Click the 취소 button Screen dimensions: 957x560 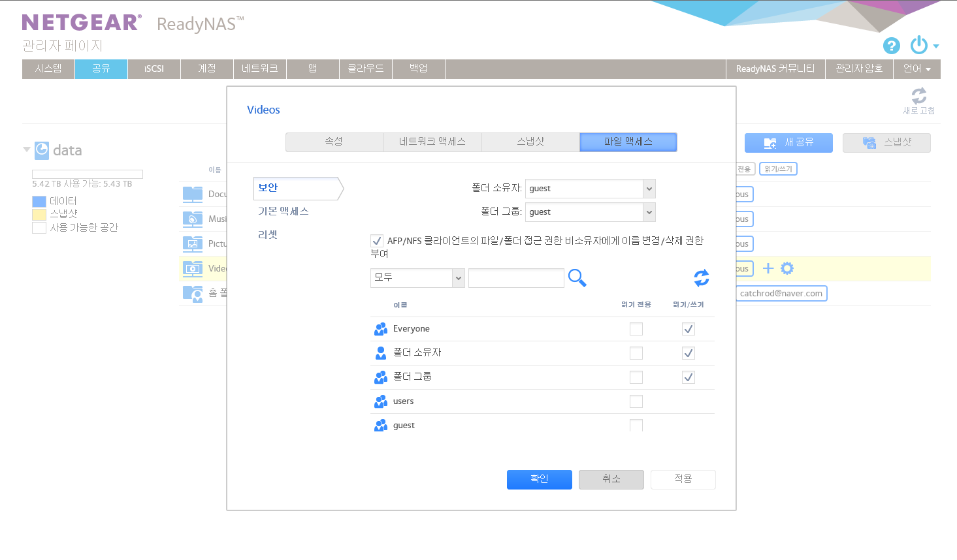[x=611, y=479]
